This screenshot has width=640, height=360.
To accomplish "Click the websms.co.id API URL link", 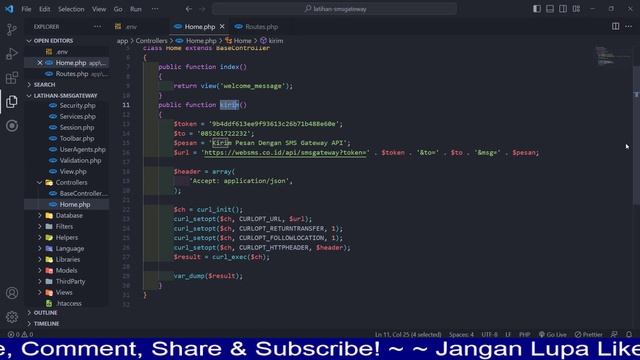I will click(286, 153).
